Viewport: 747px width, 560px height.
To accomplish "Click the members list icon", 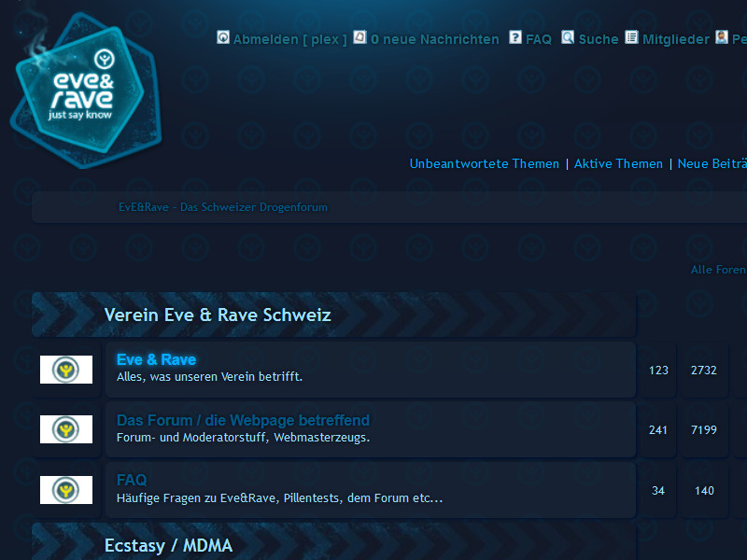I will click(631, 37).
